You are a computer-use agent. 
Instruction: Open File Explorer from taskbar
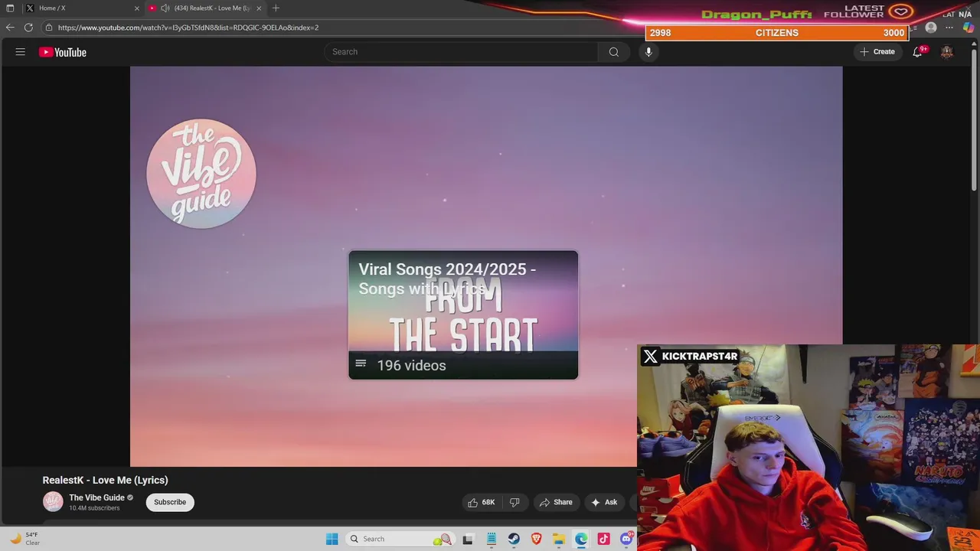click(x=559, y=539)
